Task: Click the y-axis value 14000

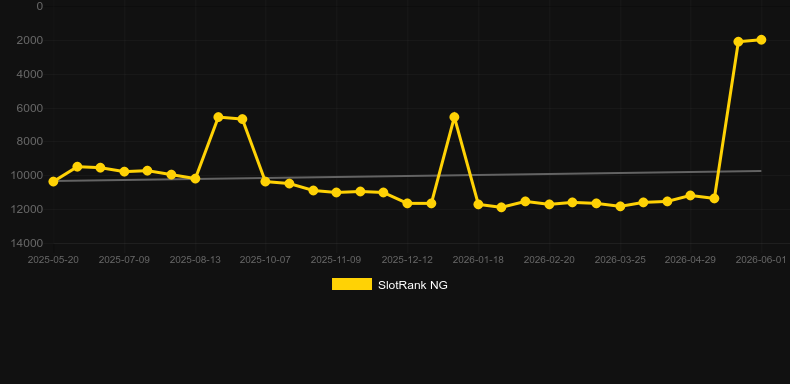Action: click(x=28, y=243)
